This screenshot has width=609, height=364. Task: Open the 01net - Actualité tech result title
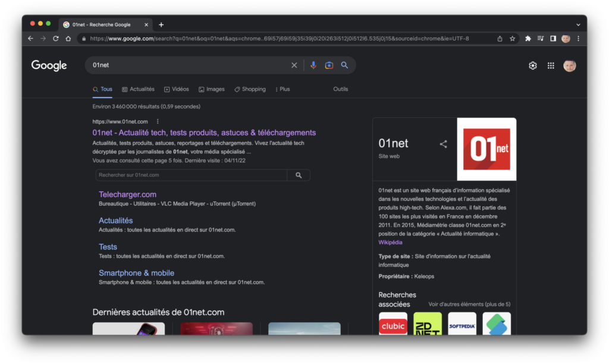(x=204, y=133)
